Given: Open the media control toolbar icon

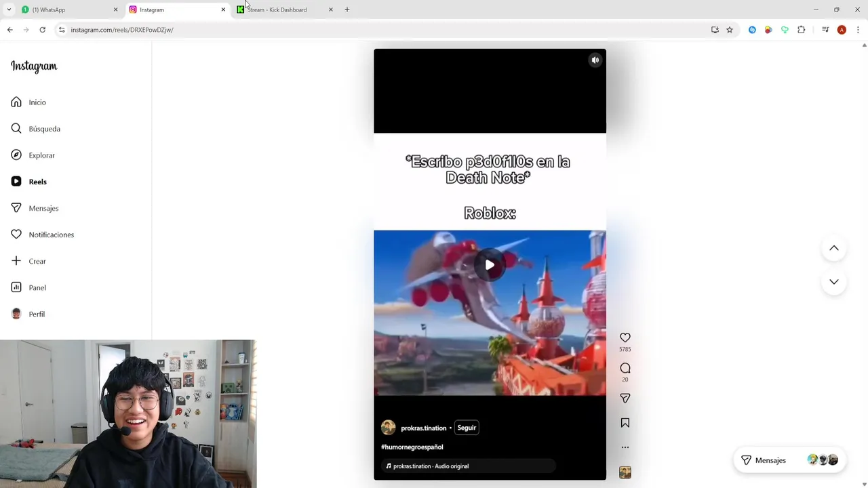Looking at the screenshot, I should [x=825, y=30].
